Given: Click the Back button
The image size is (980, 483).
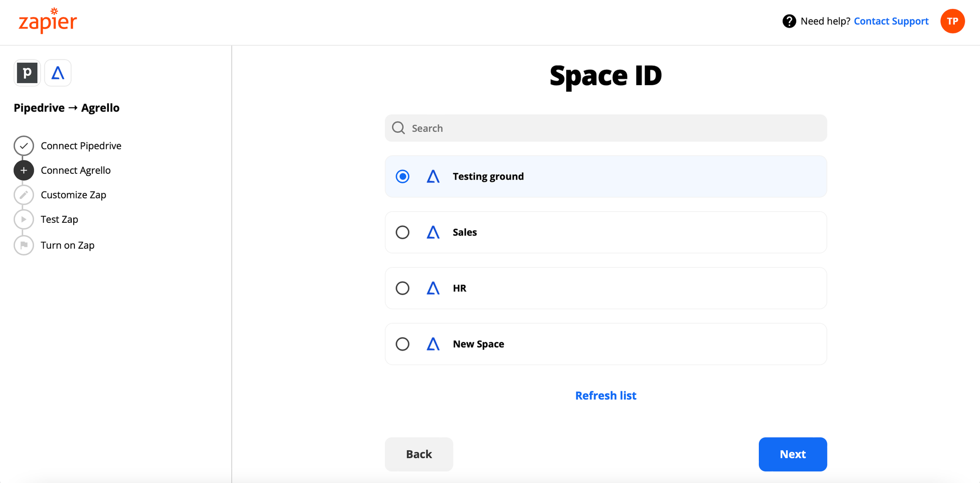Looking at the screenshot, I should pos(419,454).
